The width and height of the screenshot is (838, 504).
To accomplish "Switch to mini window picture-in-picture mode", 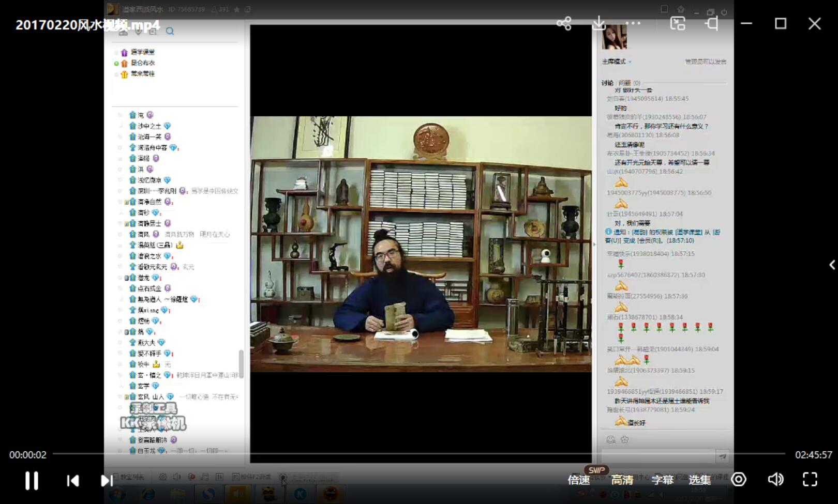I will (678, 24).
